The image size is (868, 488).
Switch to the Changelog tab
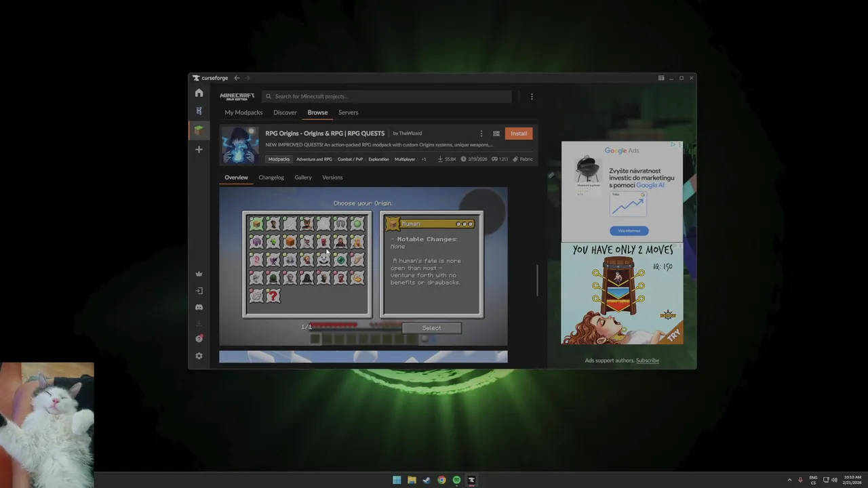pos(271,178)
